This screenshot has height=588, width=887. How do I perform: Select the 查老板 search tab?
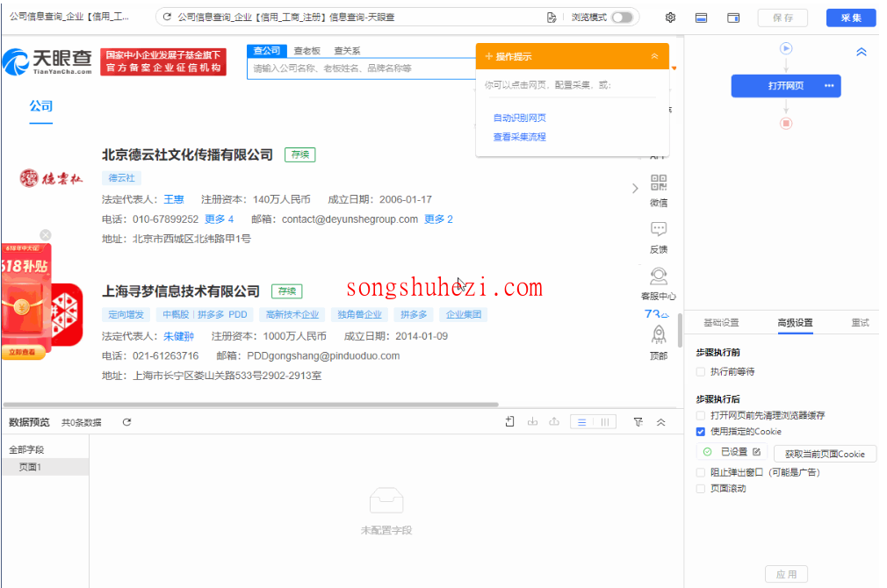click(x=307, y=51)
